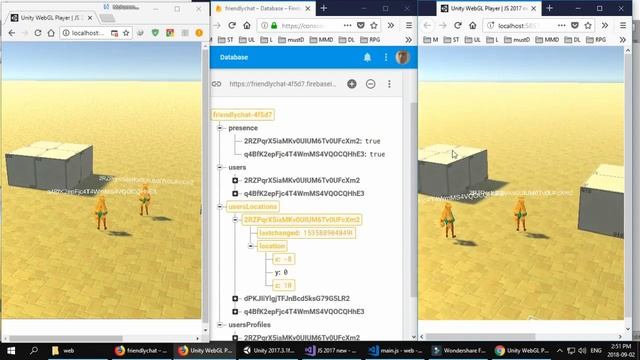
Task: Select friendlychat Database Firefox tab
Action: (x=263, y=8)
